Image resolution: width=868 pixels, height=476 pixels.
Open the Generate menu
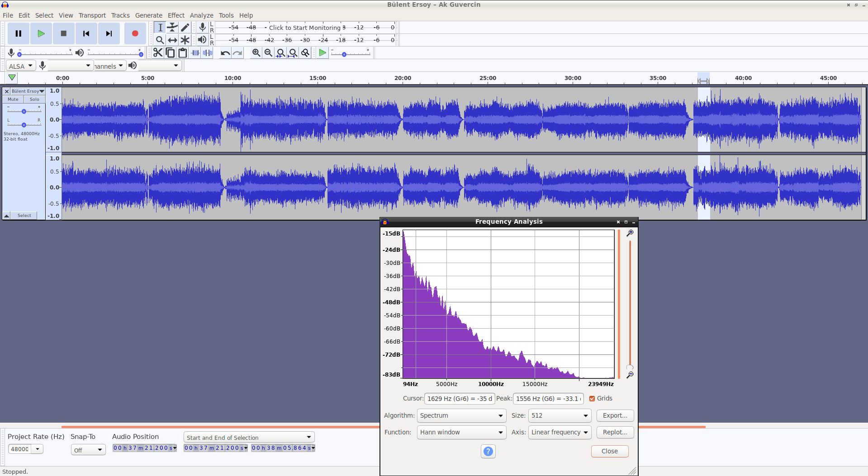tap(149, 15)
